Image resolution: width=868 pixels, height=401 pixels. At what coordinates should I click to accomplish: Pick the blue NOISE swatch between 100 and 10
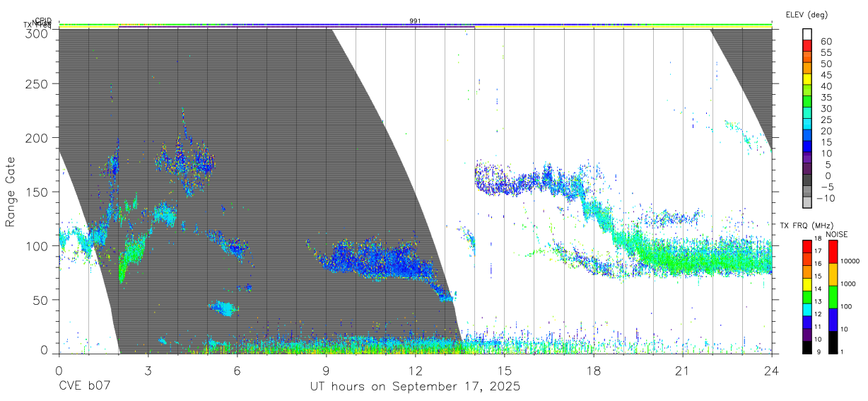(x=832, y=320)
